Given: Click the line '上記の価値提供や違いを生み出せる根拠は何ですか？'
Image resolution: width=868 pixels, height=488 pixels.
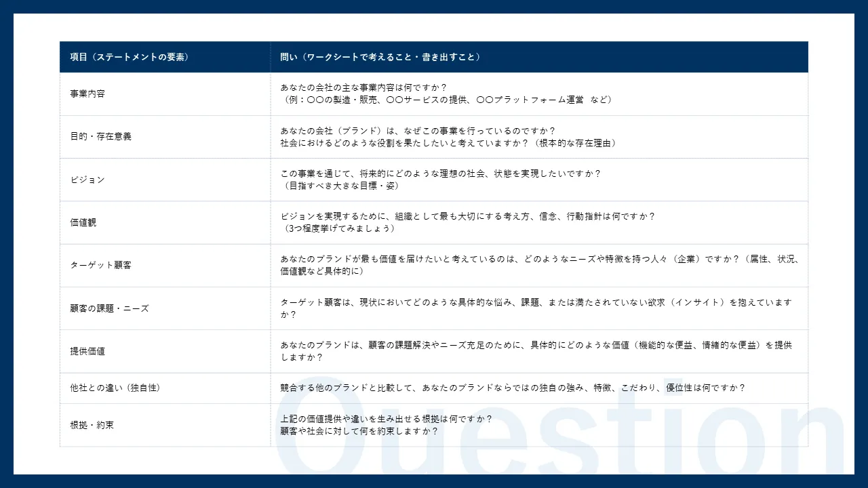Looking at the screenshot, I should 386,419.
